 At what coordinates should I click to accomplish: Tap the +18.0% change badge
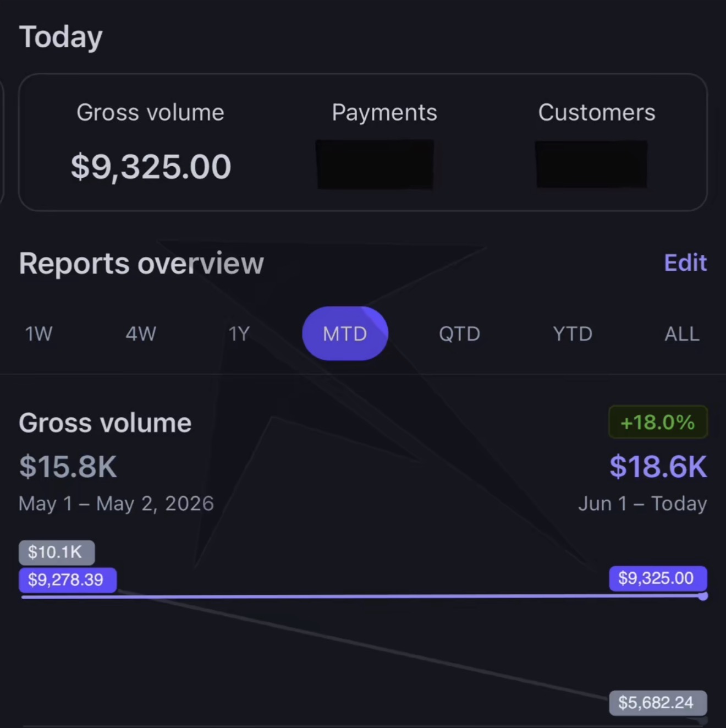click(658, 422)
